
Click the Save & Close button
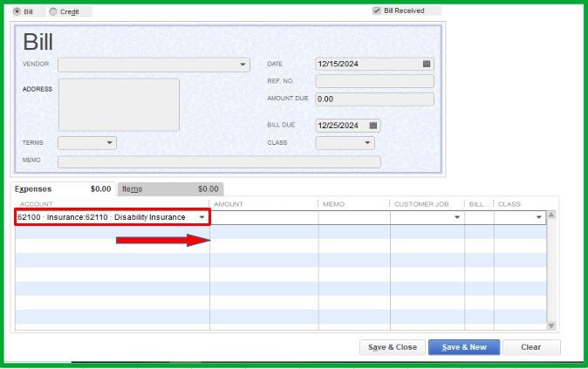pyautogui.click(x=393, y=347)
